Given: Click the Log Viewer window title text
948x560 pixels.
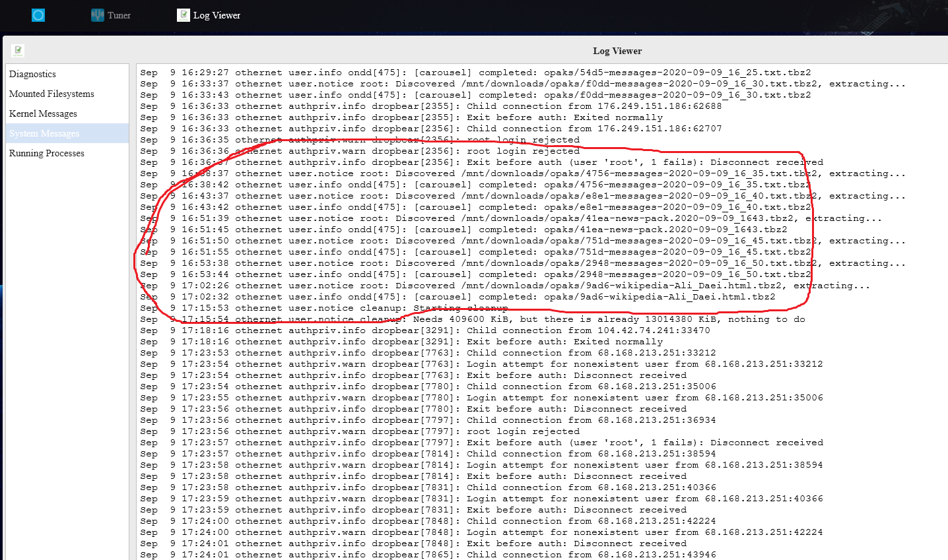Looking at the screenshot, I should point(617,51).
